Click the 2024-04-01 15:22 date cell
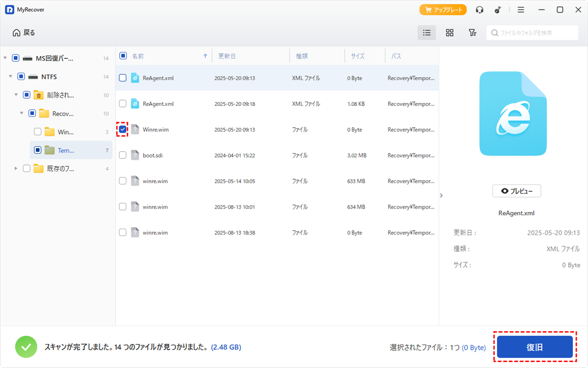588x368 pixels. (x=235, y=156)
